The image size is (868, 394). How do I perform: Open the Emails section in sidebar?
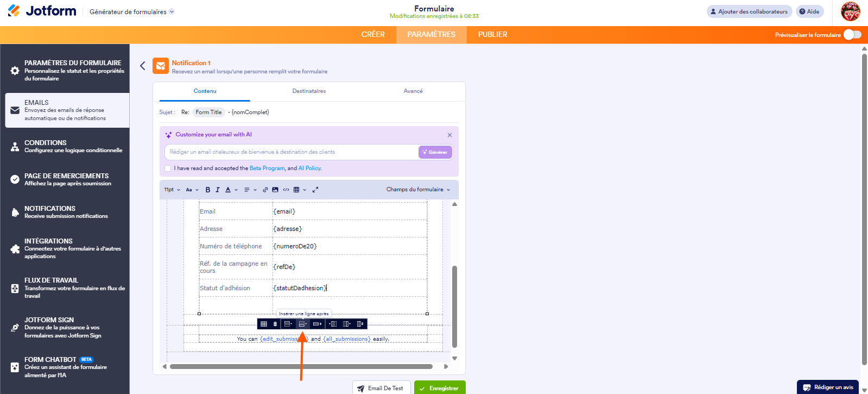click(x=67, y=110)
